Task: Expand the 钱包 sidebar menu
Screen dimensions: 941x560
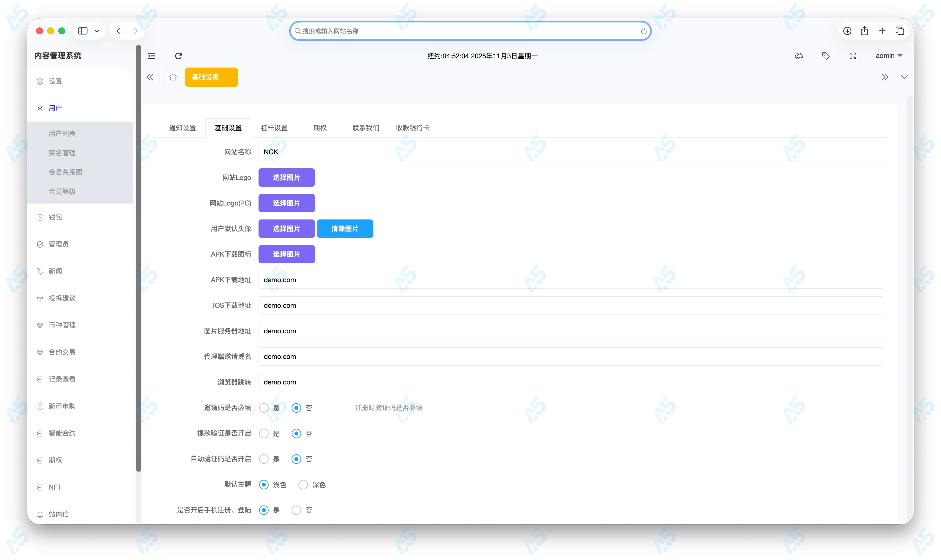Action: point(55,217)
